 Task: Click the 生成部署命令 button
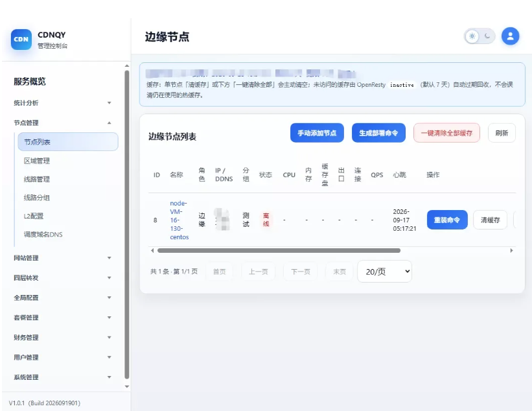click(x=378, y=133)
